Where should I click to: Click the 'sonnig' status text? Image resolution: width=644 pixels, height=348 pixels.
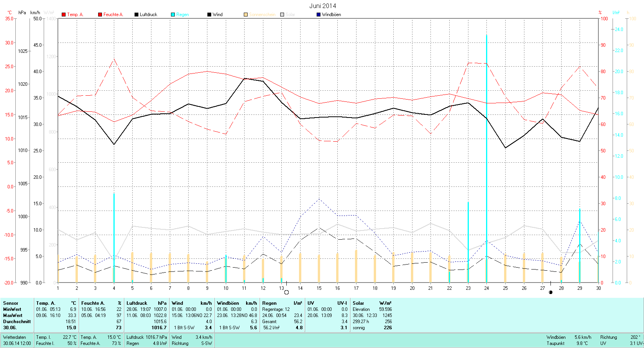(x=359, y=328)
